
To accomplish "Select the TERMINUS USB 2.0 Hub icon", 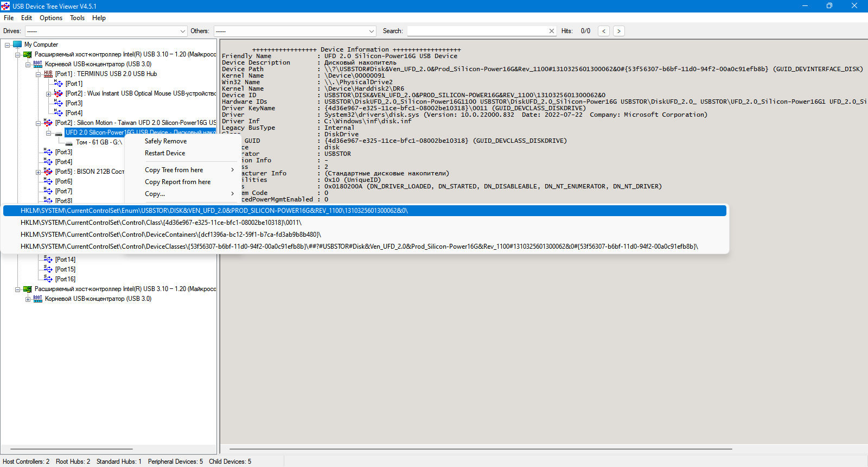I will pos(48,74).
